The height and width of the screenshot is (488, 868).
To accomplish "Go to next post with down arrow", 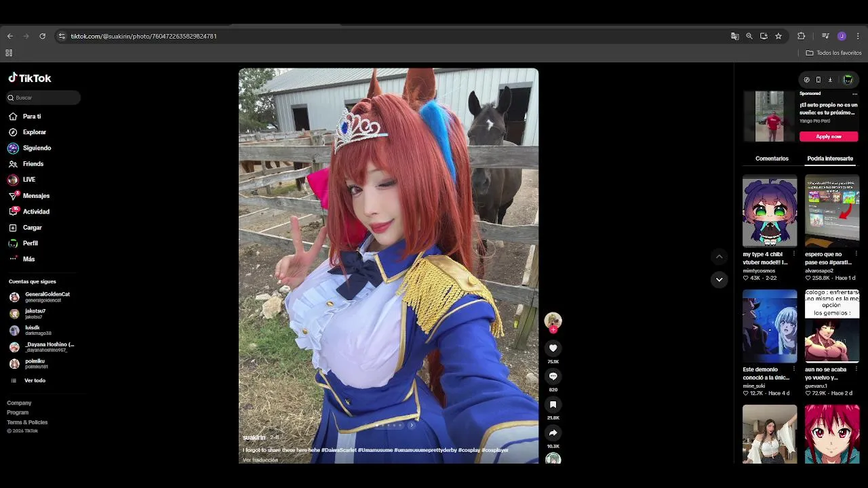I will pyautogui.click(x=719, y=279).
